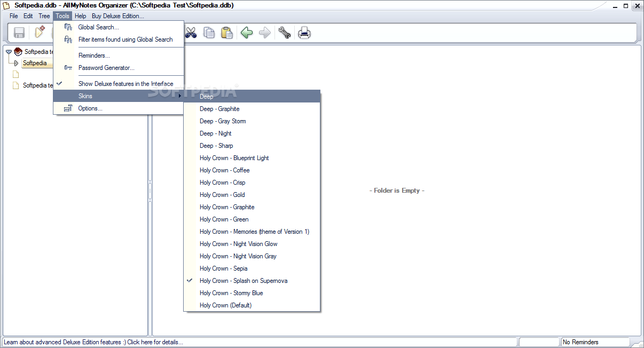The image size is (644, 348).
Task: Close the open Tools menu
Action: (62, 16)
